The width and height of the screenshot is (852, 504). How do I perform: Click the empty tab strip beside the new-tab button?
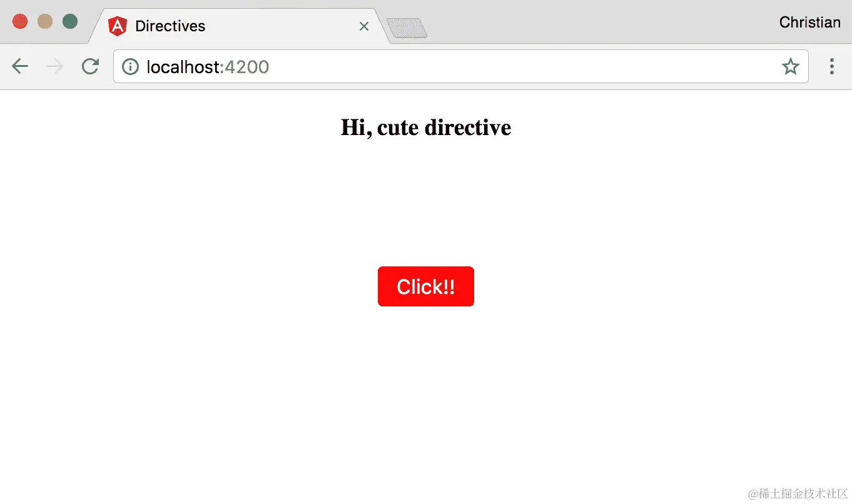(x=594, y=25)
